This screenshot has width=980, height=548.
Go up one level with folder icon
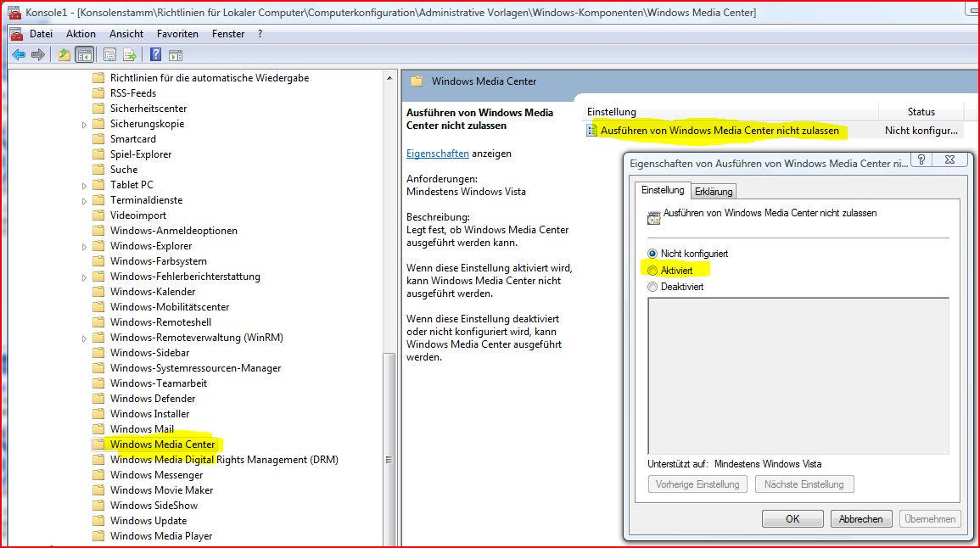tap(64, 55)
